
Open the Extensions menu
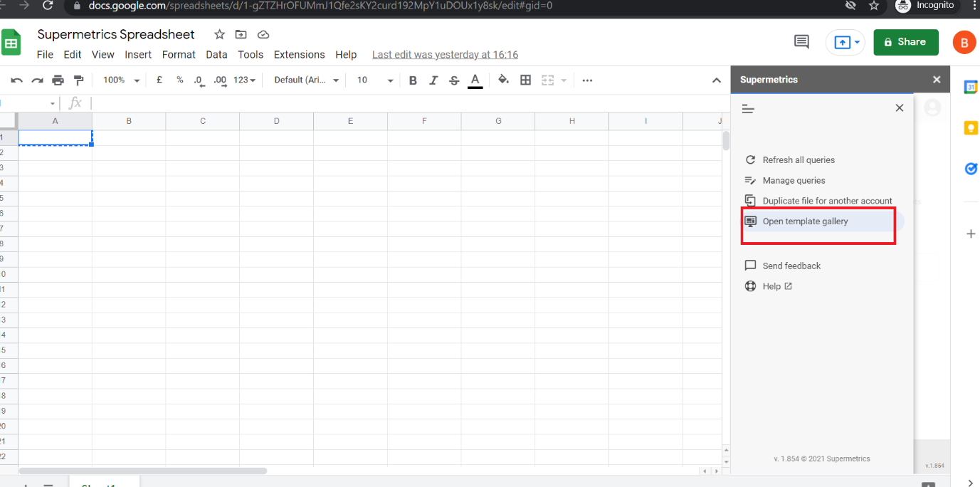tap(299, 55)
